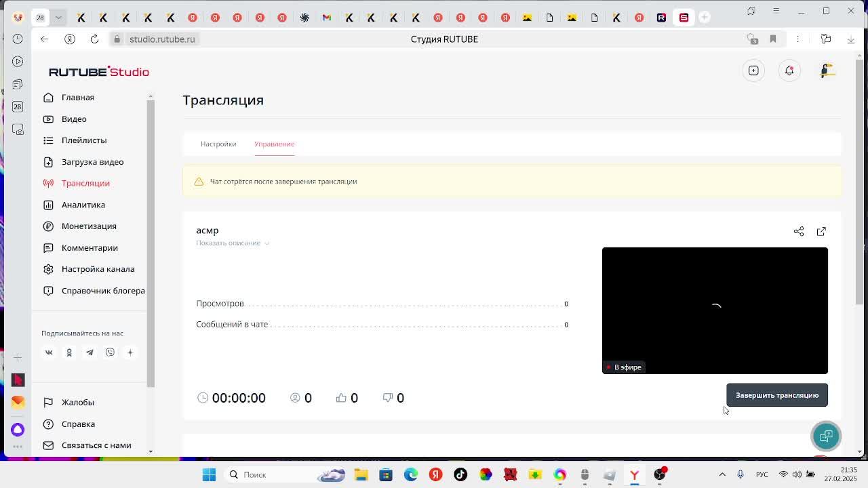868x488 pixels.
Task: Open the Viber social link icon
Action: tap(110, 352)
